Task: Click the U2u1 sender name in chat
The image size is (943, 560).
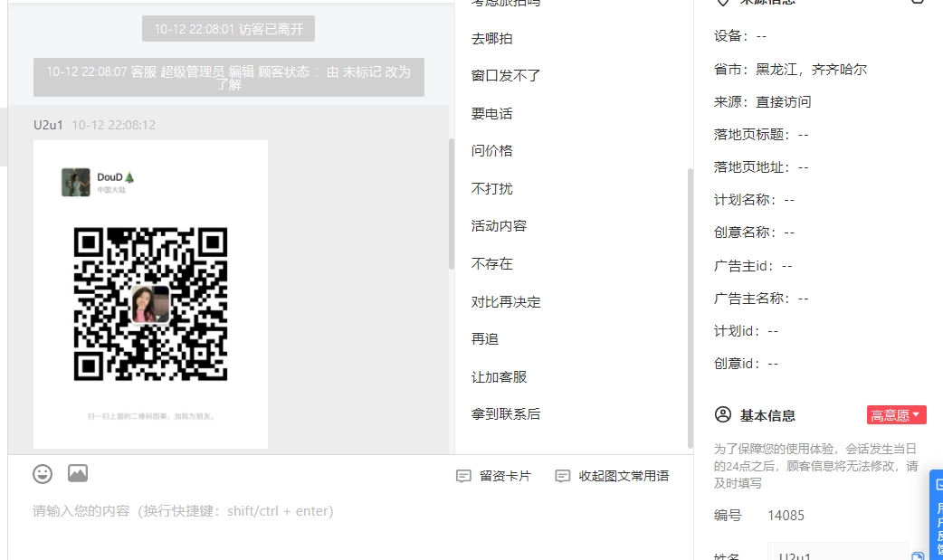Action: (x=48, y=125)
